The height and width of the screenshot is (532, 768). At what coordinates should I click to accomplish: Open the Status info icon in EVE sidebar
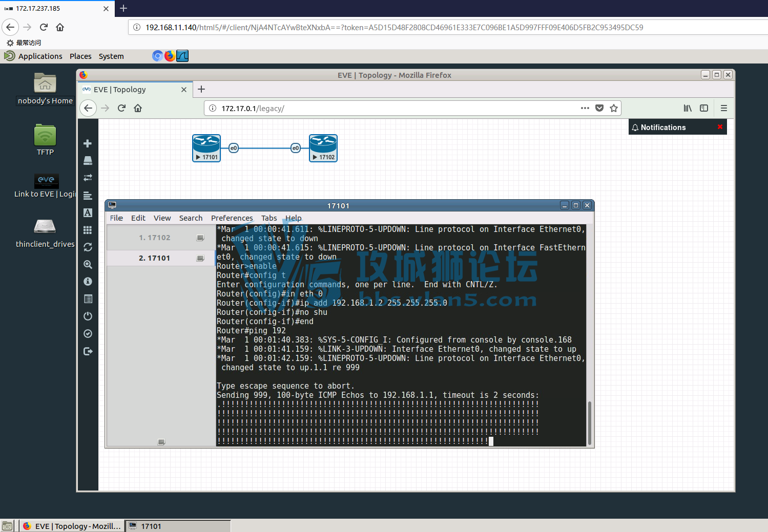coord(88,282)
